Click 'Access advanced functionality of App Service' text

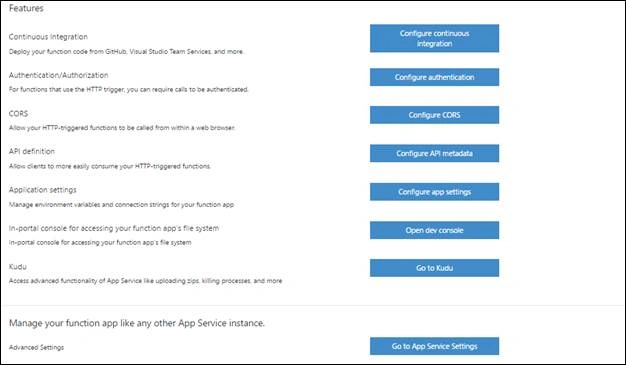pyautogui.click(x=145, y=281)
